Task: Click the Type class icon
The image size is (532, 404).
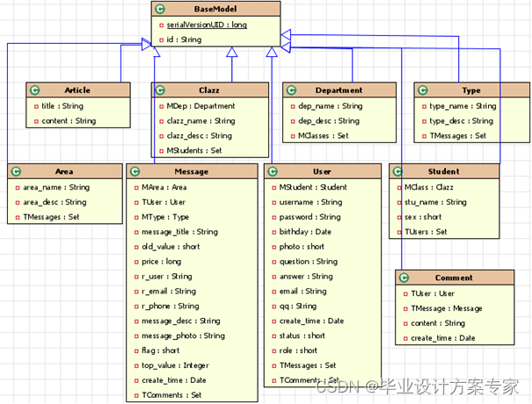Action: pyautogui.click(x=423, y=90)
